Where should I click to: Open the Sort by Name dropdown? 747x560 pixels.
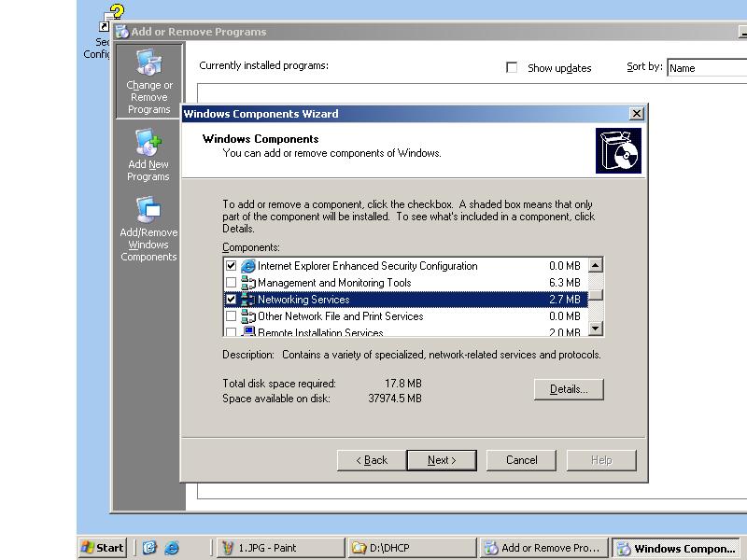point(712,67)
